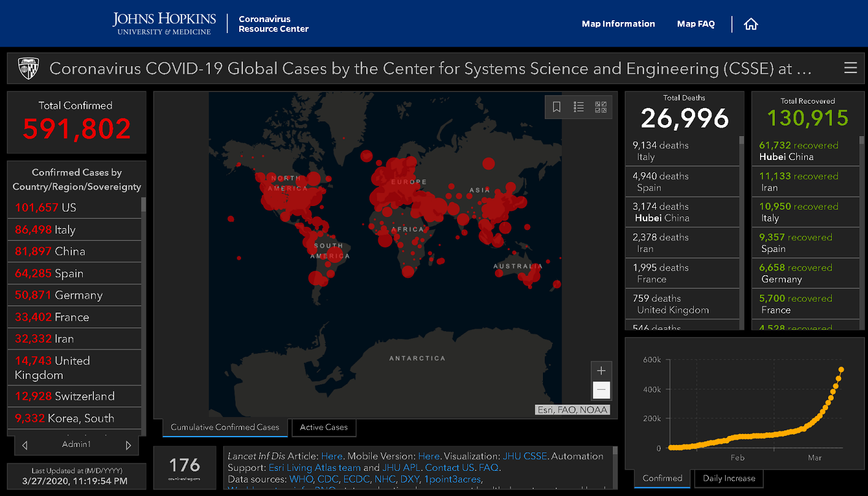The image size is (868, 496).
Task: Click '1,995 deaths France' entry
Action: point(682,273)
